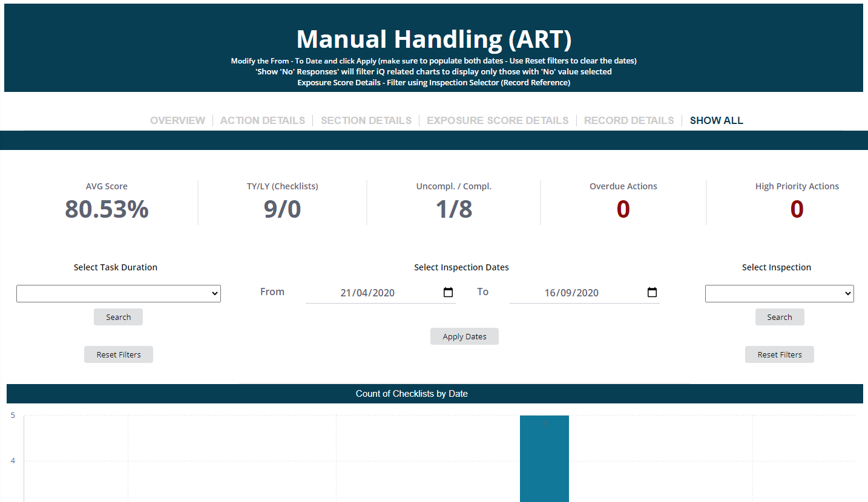Reset Filters below the Task Duration search
Screen dimensions: 868x502
(119, 354)
